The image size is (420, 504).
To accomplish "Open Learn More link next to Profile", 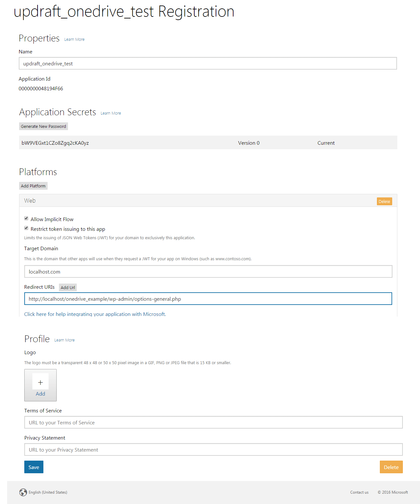I will (64, 340).
